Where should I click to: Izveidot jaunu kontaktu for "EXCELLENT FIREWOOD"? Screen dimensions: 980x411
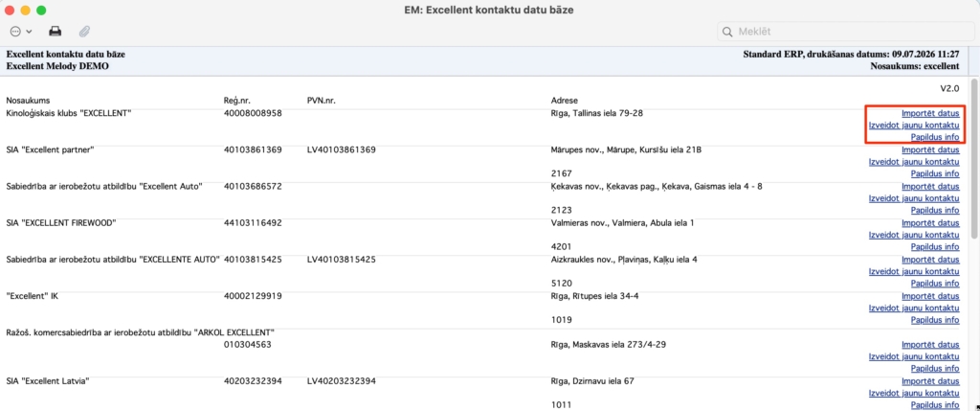(914, 235)
